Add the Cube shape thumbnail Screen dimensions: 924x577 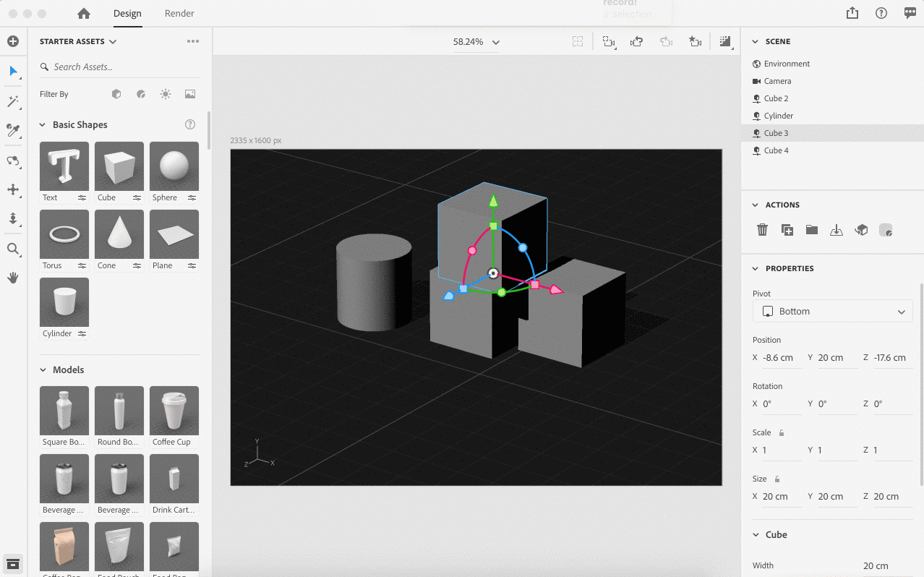coord(119,166)
